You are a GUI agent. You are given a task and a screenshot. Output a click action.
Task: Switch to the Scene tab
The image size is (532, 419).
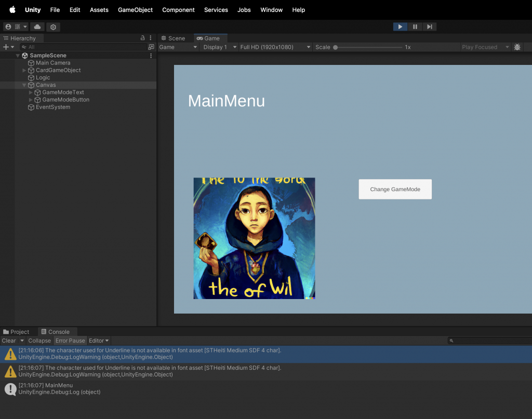[173, 38]
